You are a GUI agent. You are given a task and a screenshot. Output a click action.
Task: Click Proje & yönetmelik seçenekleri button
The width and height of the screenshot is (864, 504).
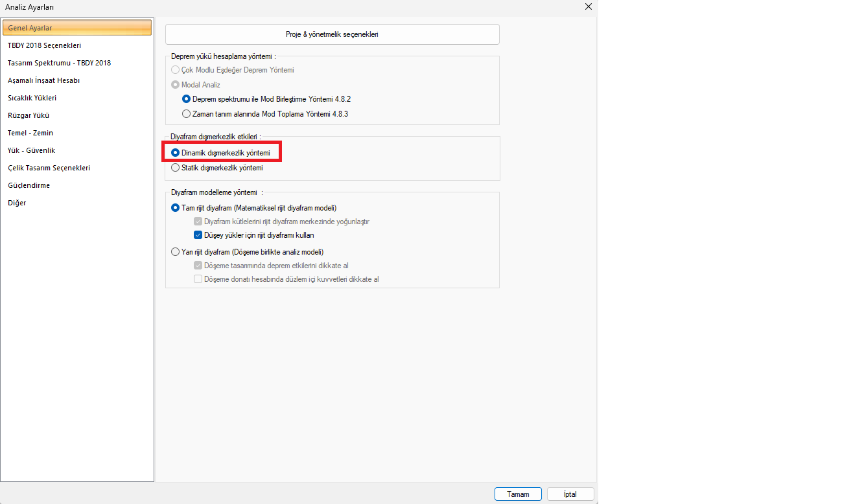click(332, 34)
